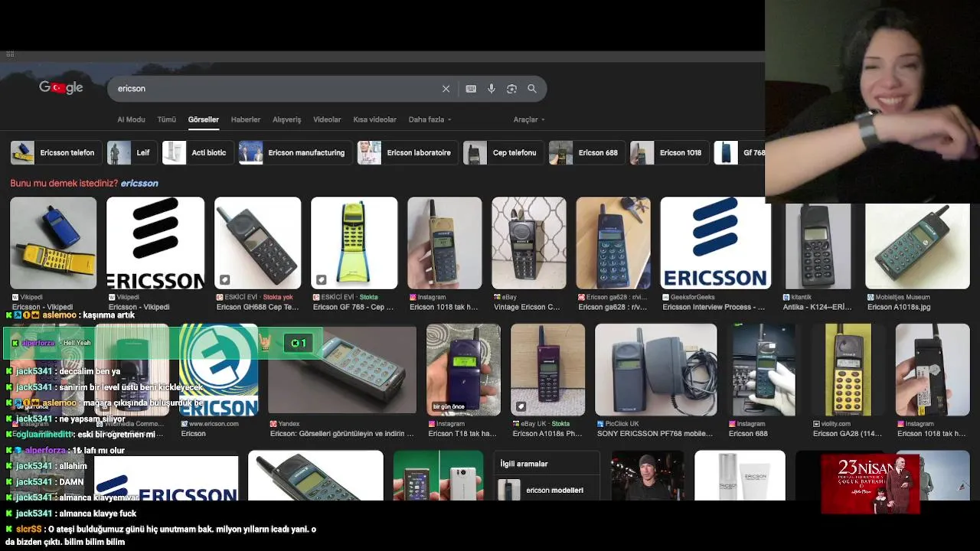980x551 pixels.
Task: Open the Kısa videolar tab
Action: pyautogui.click(x=374, y=119)
